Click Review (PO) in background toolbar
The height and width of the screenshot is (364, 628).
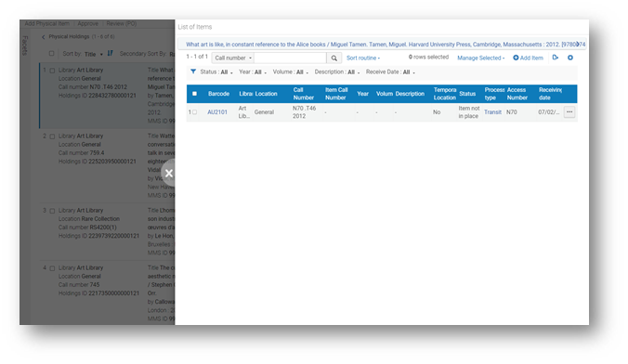122,23
